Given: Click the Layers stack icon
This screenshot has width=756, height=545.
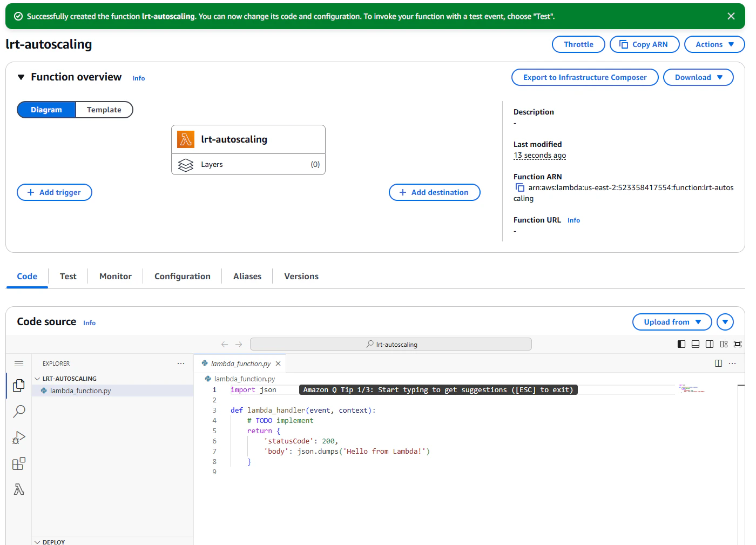Looking at the screenshot, I should pyautogui.click(x=186, y=165).
